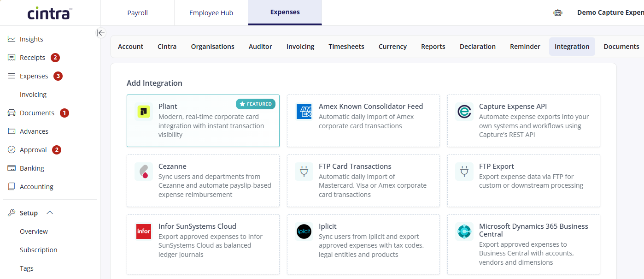Screen dimensions: 644x279
Task: Open Setup Overview in sidebar
Action: [34, 232]
